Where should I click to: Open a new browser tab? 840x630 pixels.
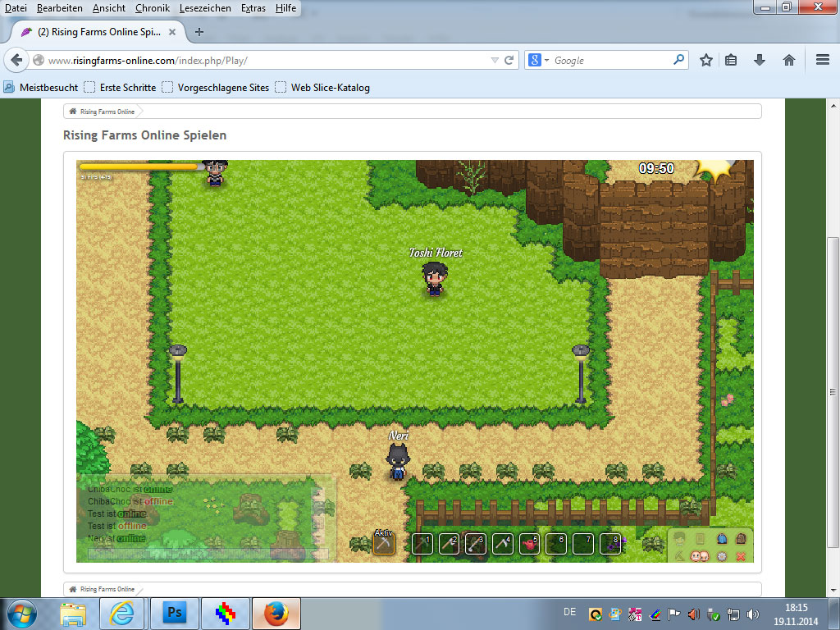[199, 32]
